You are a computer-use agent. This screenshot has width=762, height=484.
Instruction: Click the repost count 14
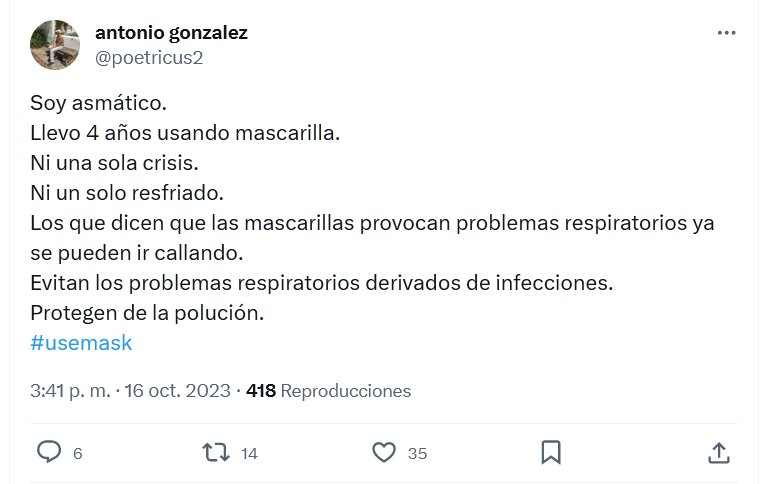pos(249,453)
